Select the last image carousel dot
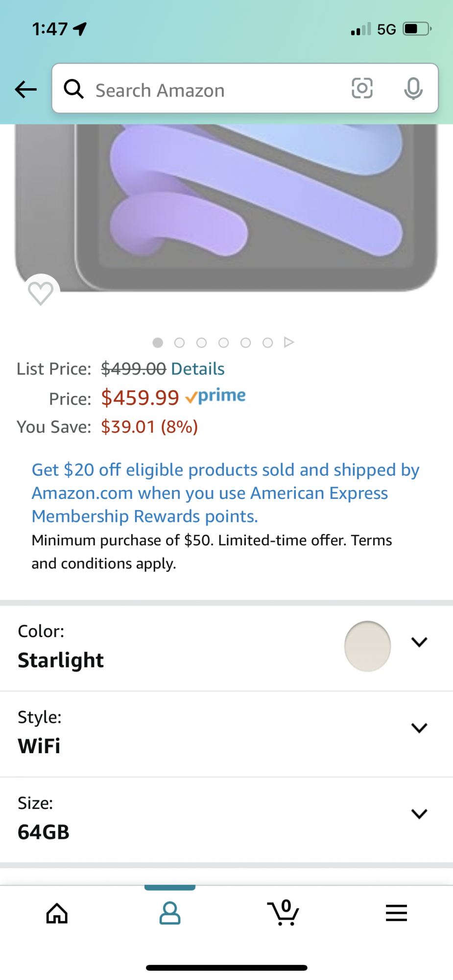 click(x=267, y=343)
